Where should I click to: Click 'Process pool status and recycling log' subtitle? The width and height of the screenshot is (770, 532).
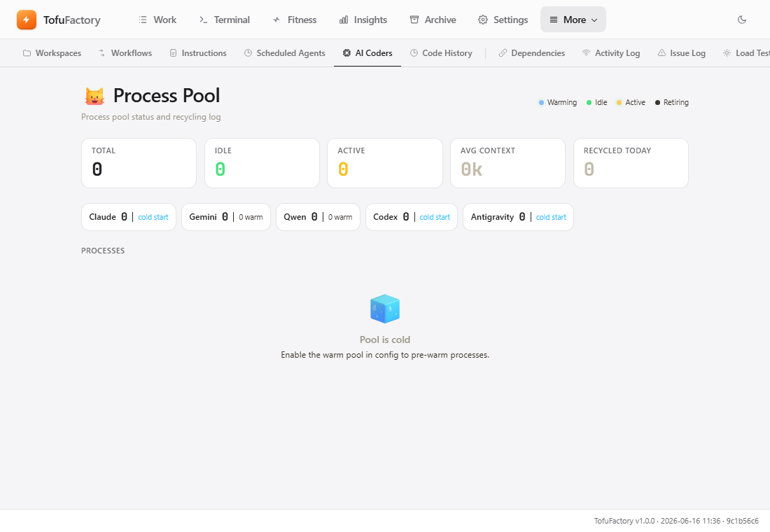150,117
